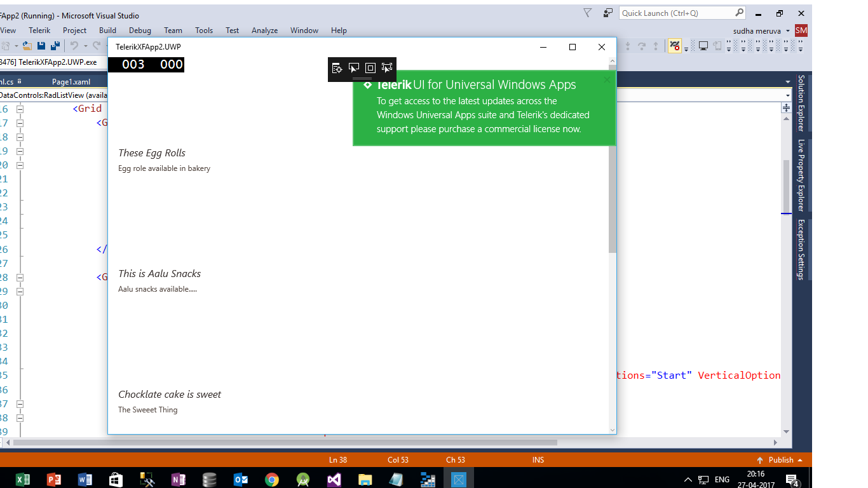Collapse the outlining toggle on line 20

tap(20, 165)
